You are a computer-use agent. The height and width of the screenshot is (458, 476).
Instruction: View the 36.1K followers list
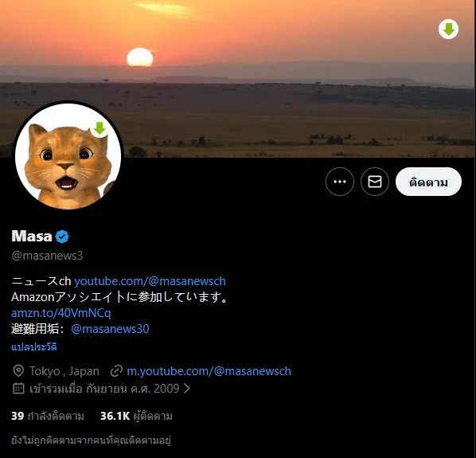(136, 416)
